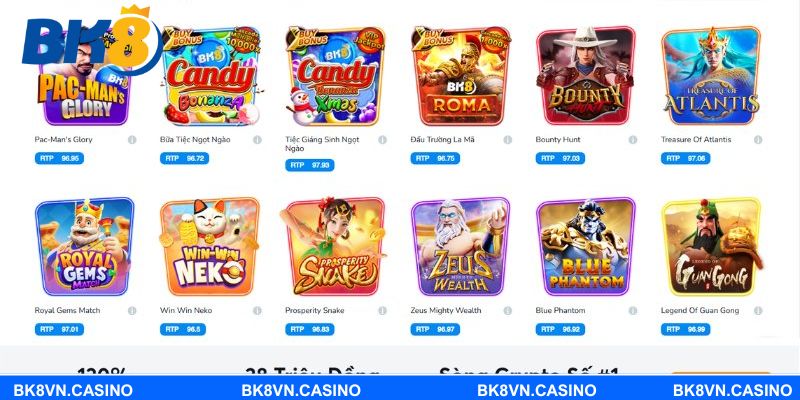The height and width of the screenshot is (400, 800).
Task: View info icon for Treasure Of Atlantis
Action: pos(758,140)
